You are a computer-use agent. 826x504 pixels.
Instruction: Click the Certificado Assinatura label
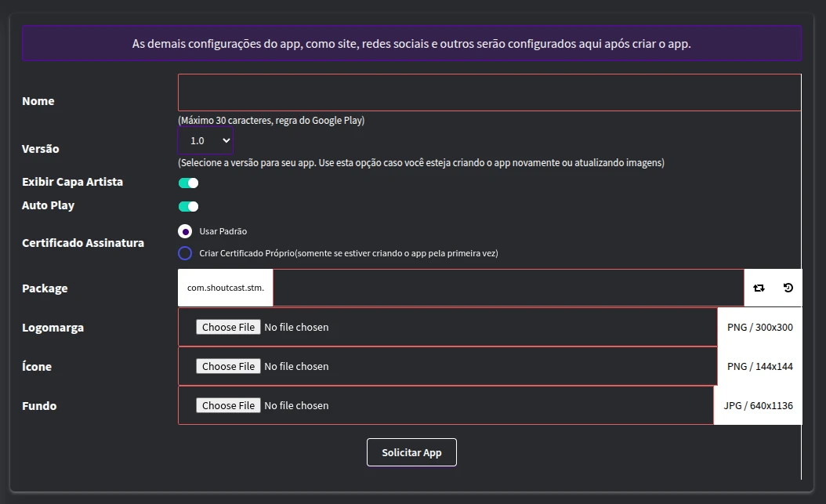[x=83, y=243]
